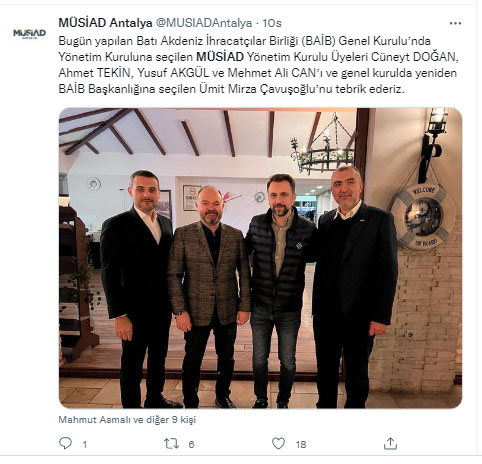Click the retweet count 6

(191, 444)
